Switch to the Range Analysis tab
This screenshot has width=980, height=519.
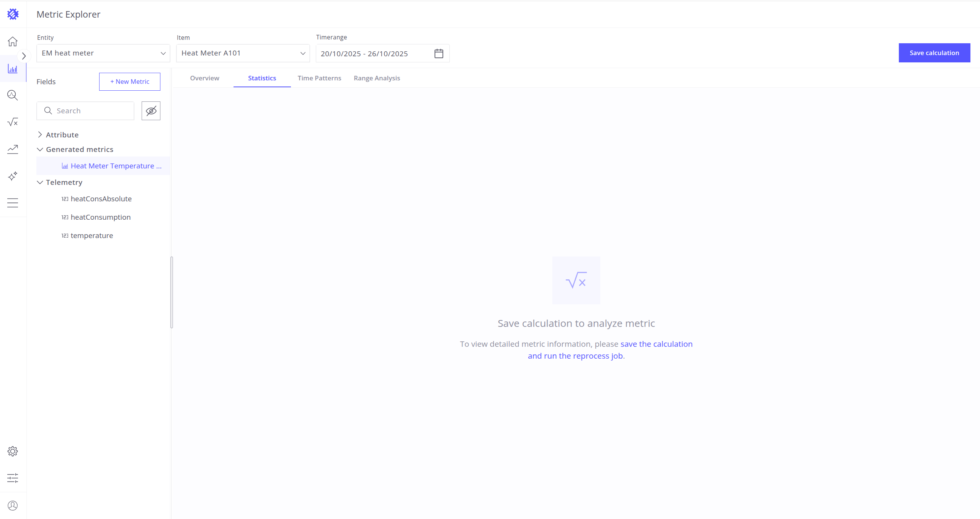[377, 78]
